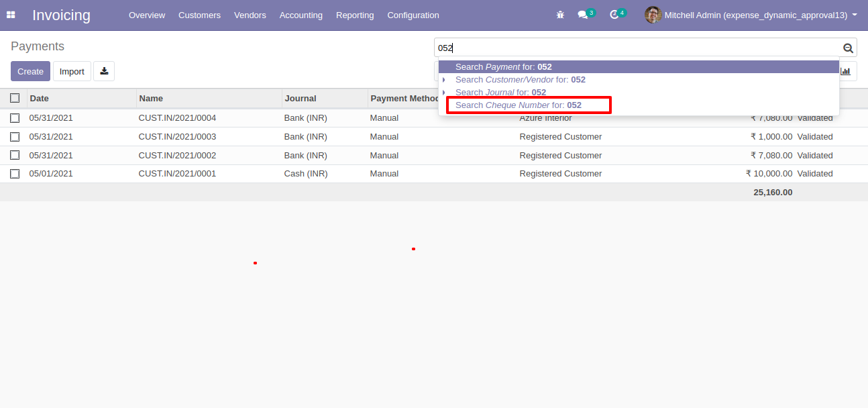Expand Customer/Vendor search suggestion arrow

(444, 80)
